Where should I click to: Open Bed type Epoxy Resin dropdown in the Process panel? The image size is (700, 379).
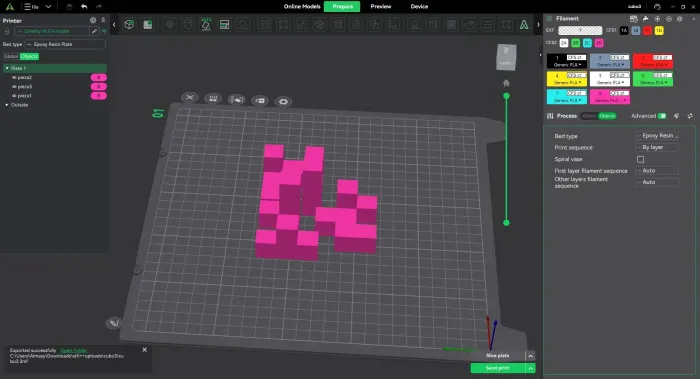[x=657, y=136]
